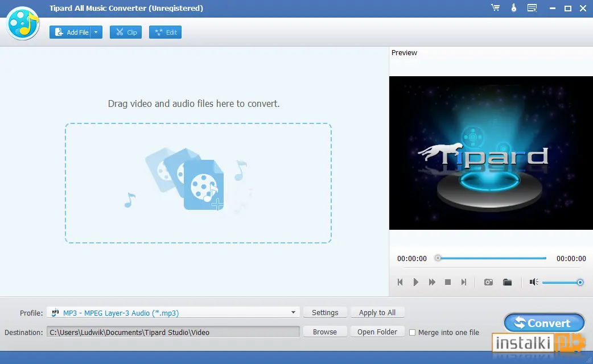Click the Tipard app logo

coord(23,23)
